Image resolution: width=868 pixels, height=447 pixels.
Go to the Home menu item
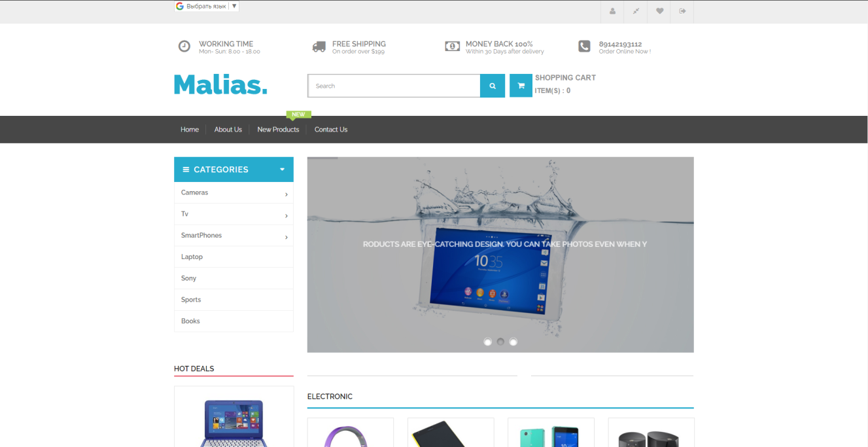(190, 130)
